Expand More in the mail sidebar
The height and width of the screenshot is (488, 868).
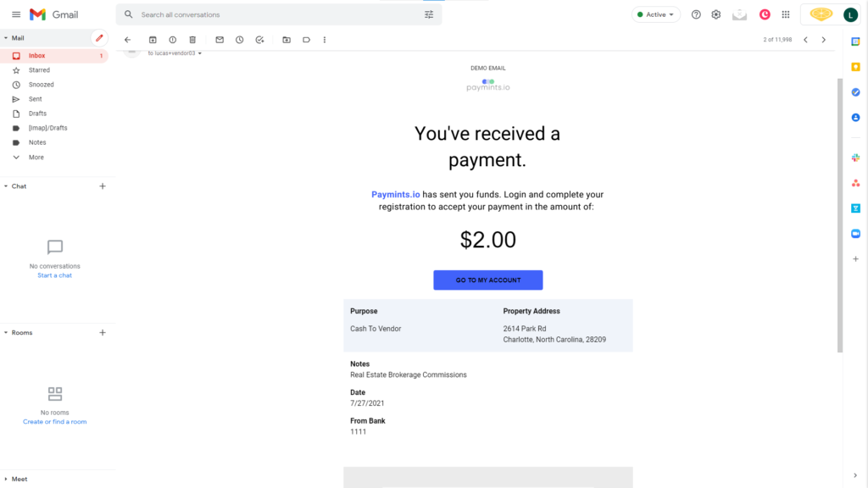pyautogui.click(x=36, y=157)
